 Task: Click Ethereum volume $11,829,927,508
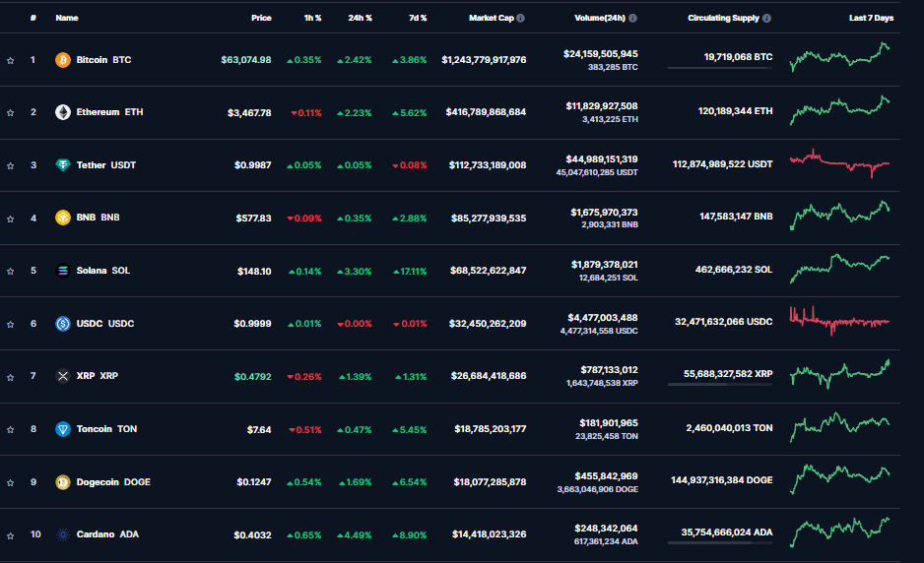tap(602, 106)
